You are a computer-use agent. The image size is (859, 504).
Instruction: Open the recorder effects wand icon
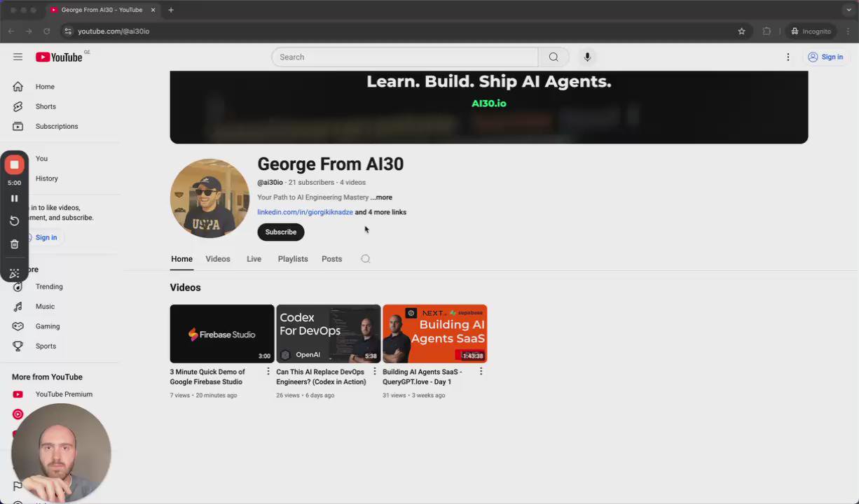point(14,273)
